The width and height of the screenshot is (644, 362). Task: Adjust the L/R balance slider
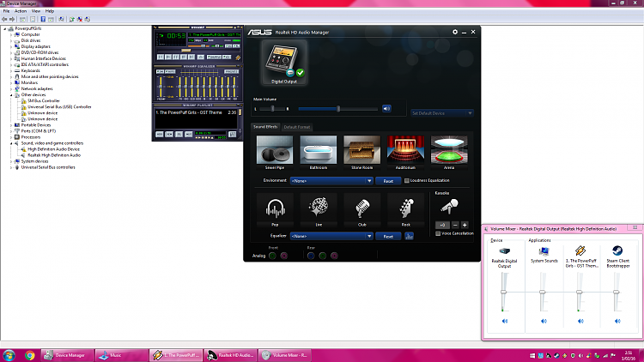pyautogui.click(x=272, y=109)
